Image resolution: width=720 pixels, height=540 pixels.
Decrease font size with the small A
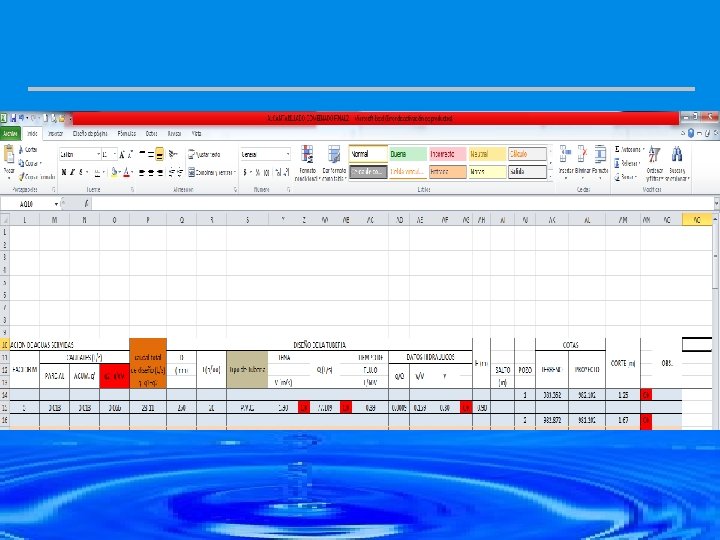click(130, 155)
